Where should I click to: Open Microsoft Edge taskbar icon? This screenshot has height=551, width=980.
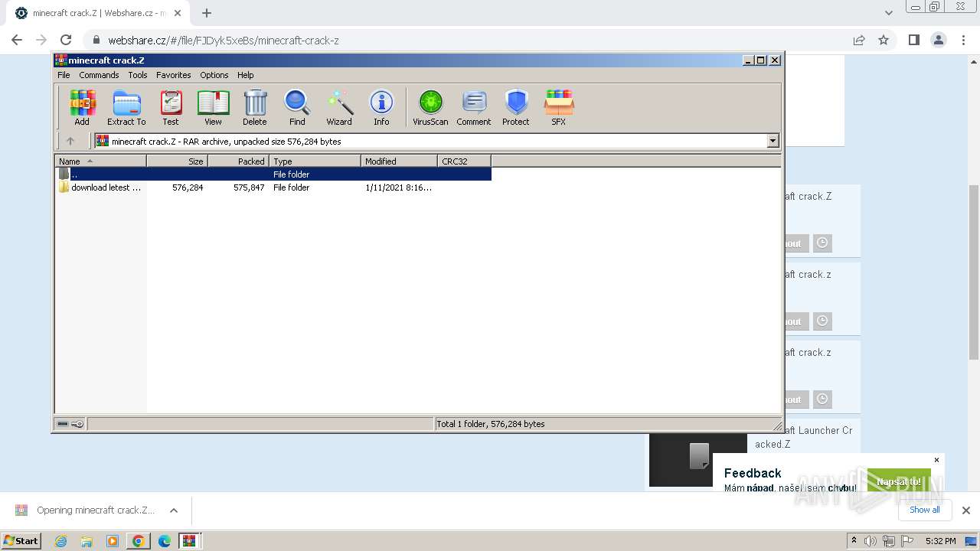[164, 541]
